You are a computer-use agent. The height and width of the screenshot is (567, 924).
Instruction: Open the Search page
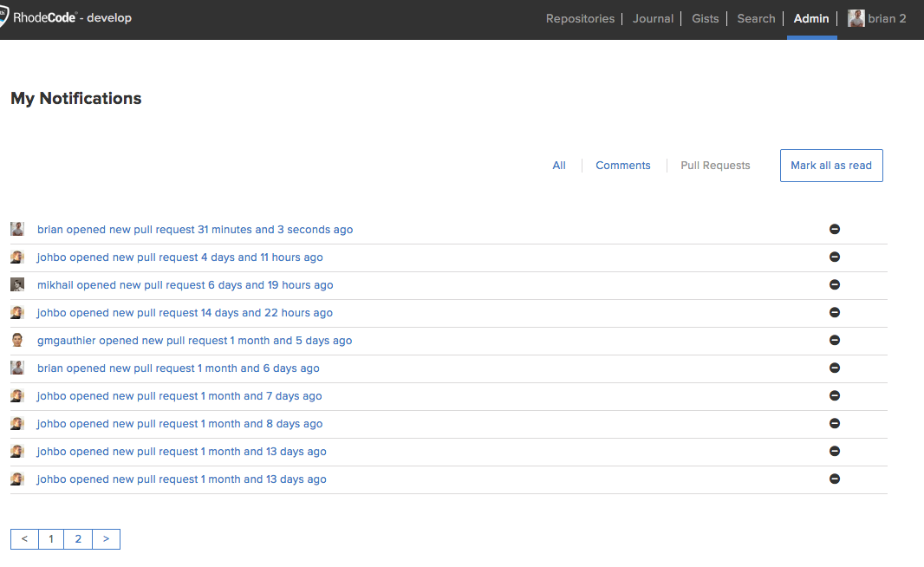tap(756, 18)
